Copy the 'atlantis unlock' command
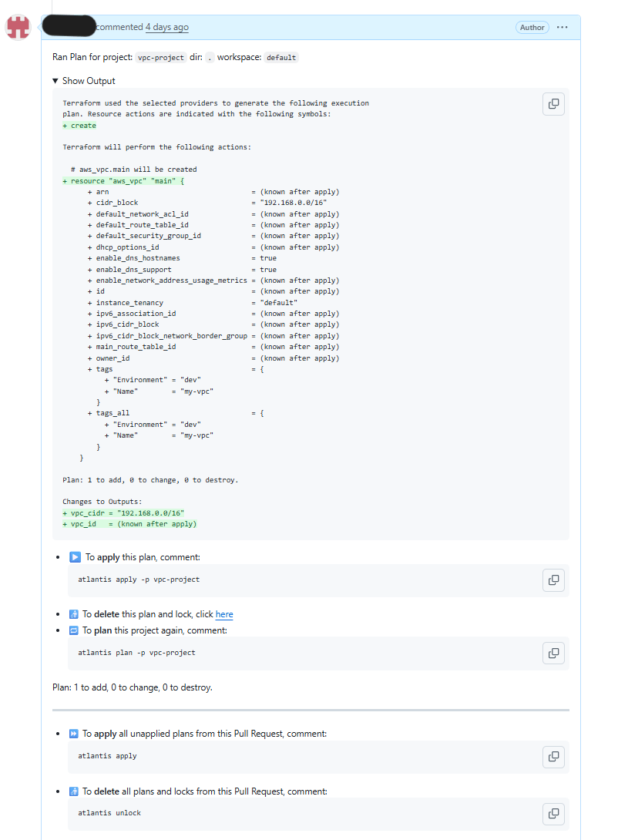The image size is (618, 840). [553, 813]
